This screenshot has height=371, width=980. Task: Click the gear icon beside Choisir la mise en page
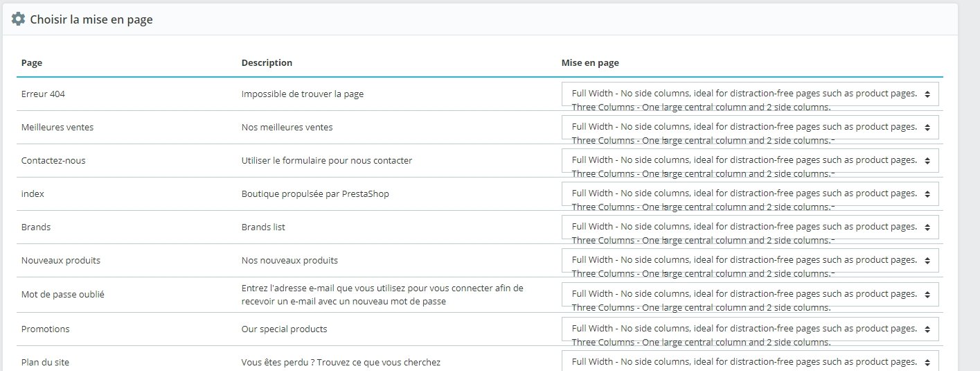pos(19,19)
